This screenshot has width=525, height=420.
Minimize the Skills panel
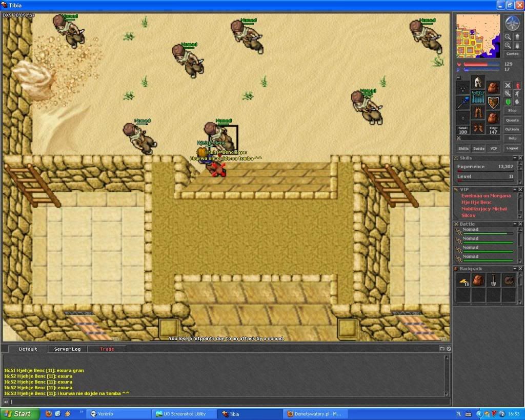515,158
